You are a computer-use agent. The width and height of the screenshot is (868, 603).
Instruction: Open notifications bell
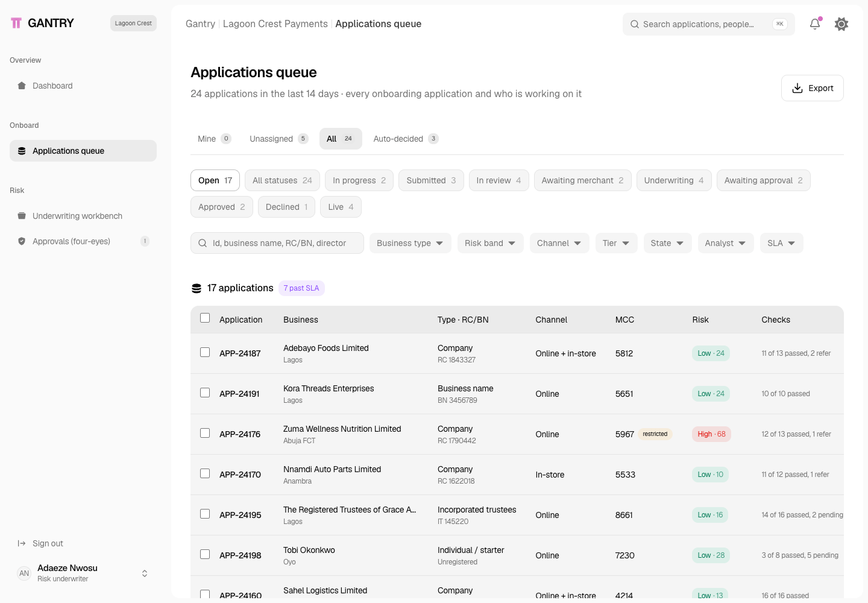pyautogui.click(x=815, y=24)
